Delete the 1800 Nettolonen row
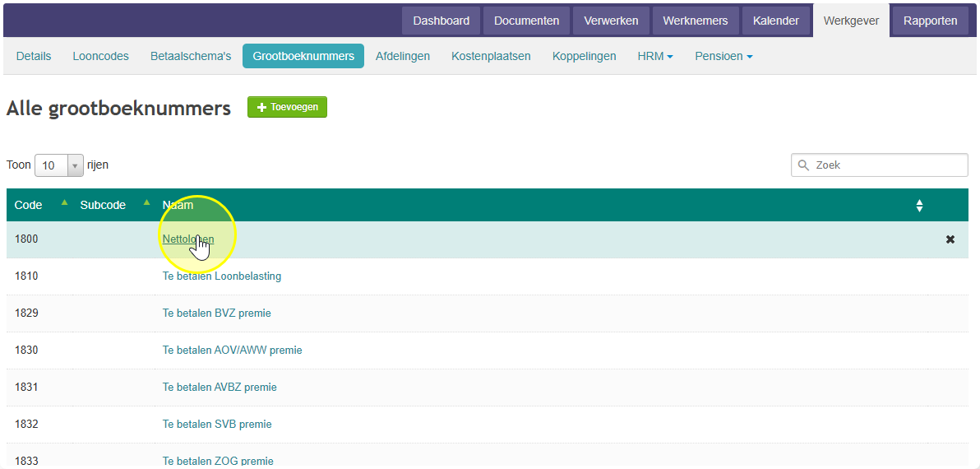Viewport: 980px width, 469px height. (x=950, y=239)
